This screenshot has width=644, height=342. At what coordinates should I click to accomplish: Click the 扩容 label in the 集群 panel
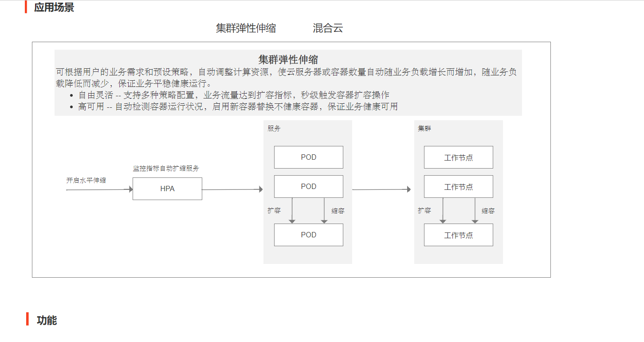point(424,211)
